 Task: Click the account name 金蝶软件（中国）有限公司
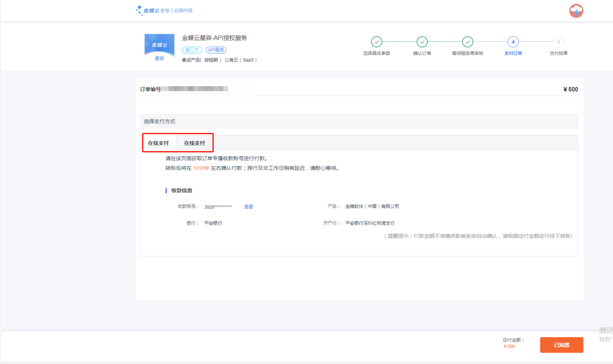(372, 206)
